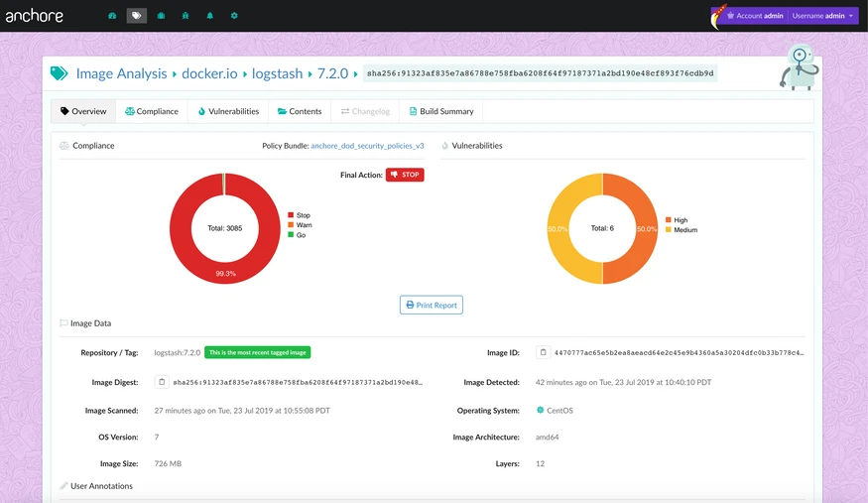Open the Username admin dropdown
This screenshot has height=503, width=868.
(822, 16)
